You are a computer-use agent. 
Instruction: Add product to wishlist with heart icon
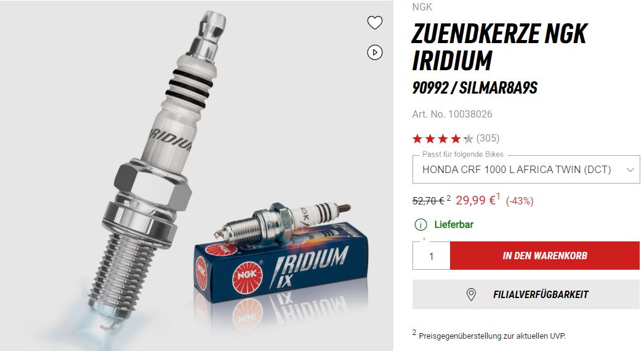374,23
